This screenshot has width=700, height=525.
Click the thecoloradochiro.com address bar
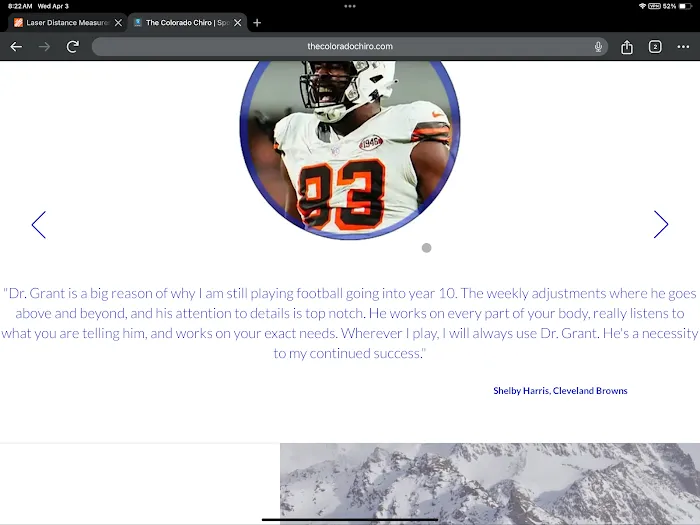pyautogui.click(x=349, y=47)
